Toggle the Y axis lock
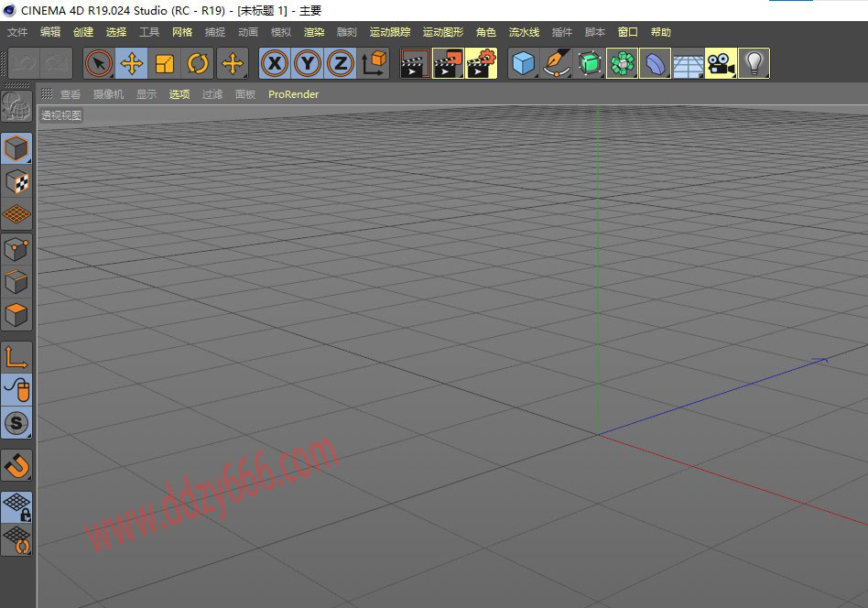The image size is (868, 608). click(x=308, y=63)
